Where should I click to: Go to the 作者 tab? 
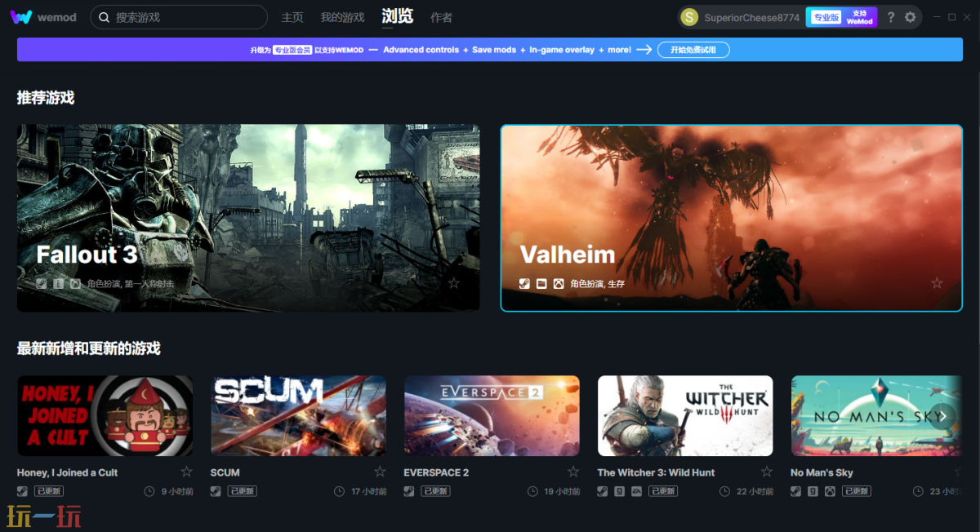tap(441, 17)
